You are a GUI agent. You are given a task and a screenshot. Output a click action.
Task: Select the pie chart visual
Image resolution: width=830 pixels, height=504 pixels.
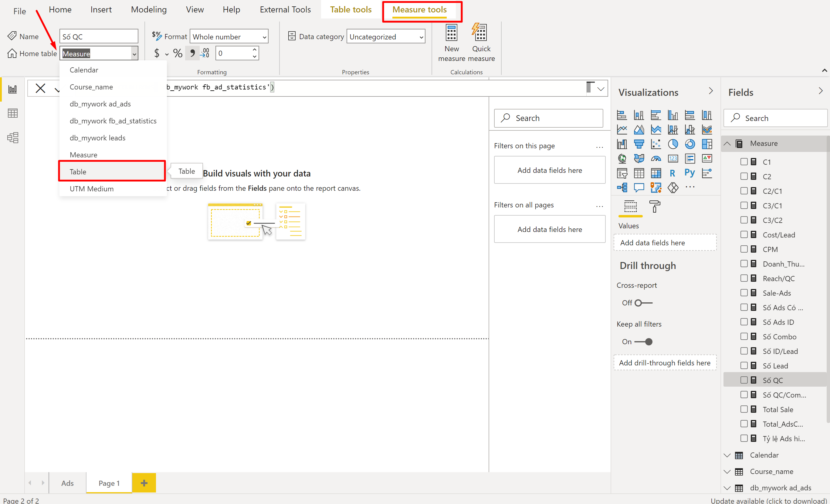click(673, 144)
